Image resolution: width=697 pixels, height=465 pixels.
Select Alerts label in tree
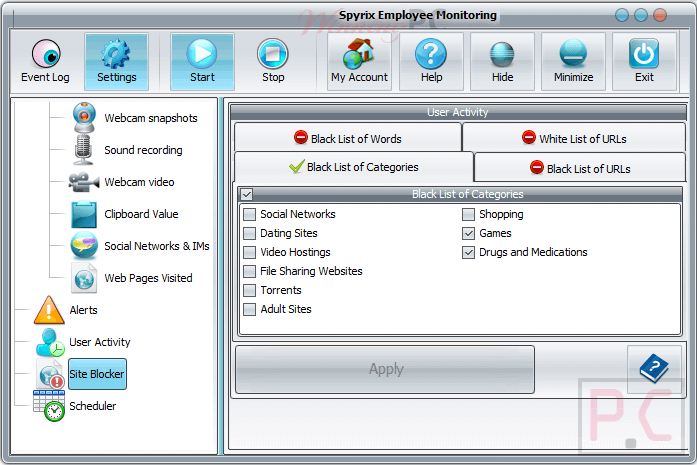(x=83, y=310)
